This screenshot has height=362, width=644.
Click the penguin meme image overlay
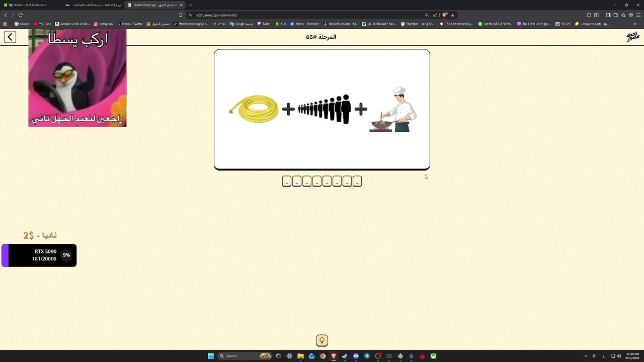(77, 78)
